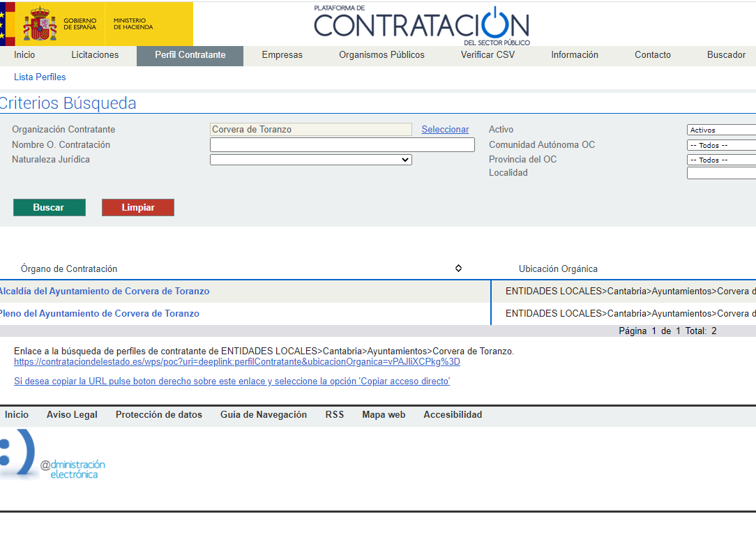Click the Seleccionar link
Image resolution: width=756 pixels, height=544 pixels.
(445, 130)
